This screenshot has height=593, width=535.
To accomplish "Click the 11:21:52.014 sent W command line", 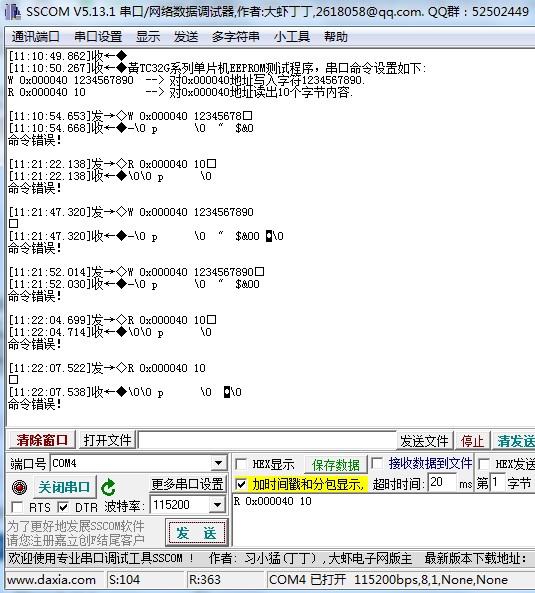I will pos(136,272).
